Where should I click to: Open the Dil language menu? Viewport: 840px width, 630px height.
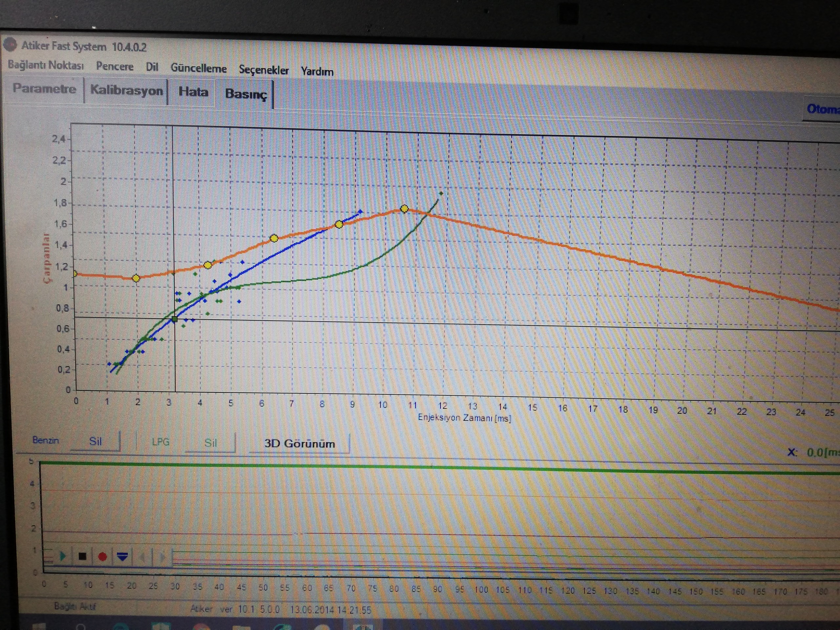152,67
